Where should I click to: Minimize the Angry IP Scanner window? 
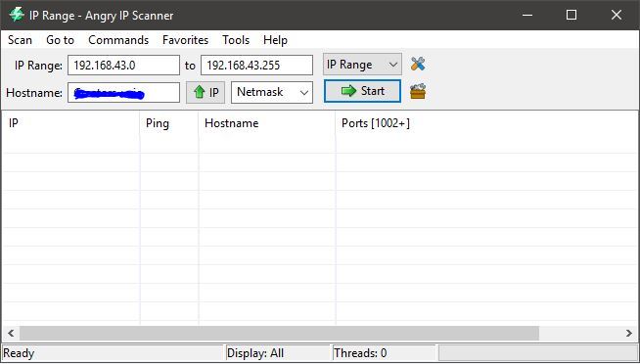click(x=526, y=15)
